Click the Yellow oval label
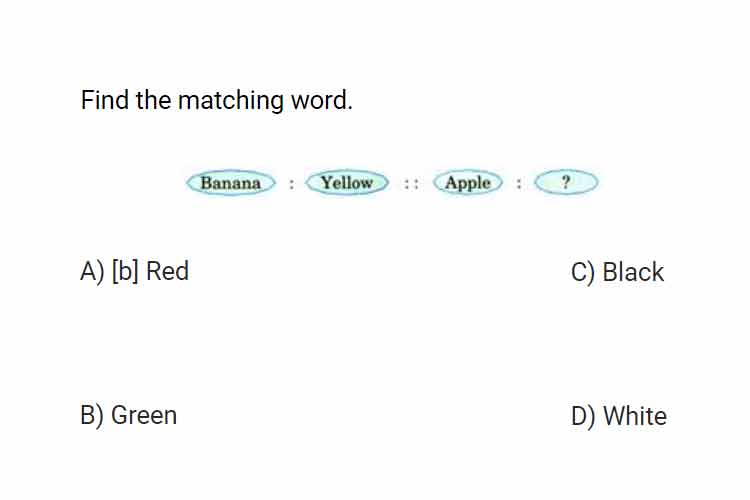The height and width of the screenshot is (500, 750). coord(347,182)
